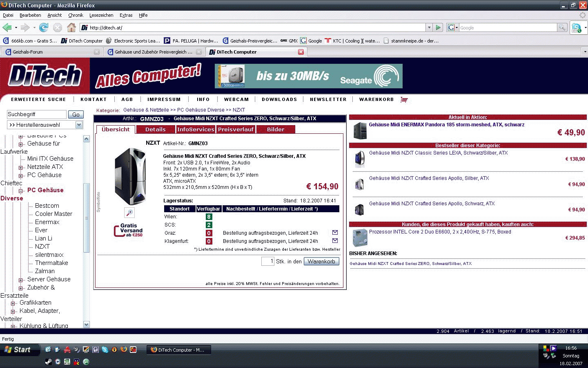This screenshot has width=588, height=368.
Task: Open uTorrent from the quick launch bar
Action: click(x=86, y=361)
